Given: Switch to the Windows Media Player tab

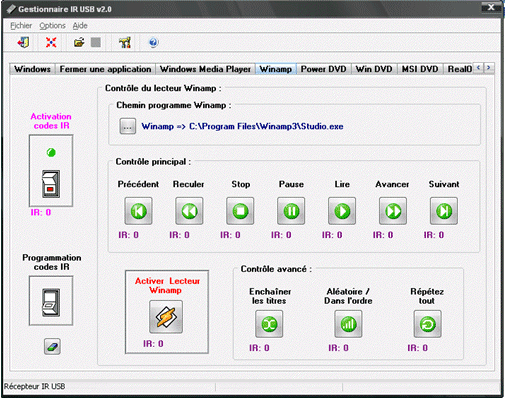Looking at the screenshot, I should (205, 69).
